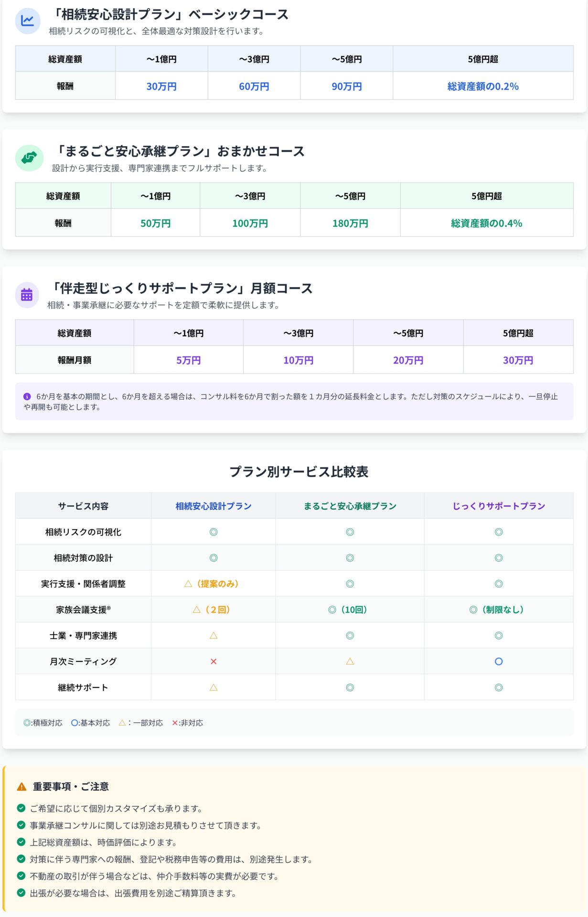This screenshot has height=917, width=588.
Task: Click the 総資産額の0.4% fee cell
Action: [x=486, y=223]
